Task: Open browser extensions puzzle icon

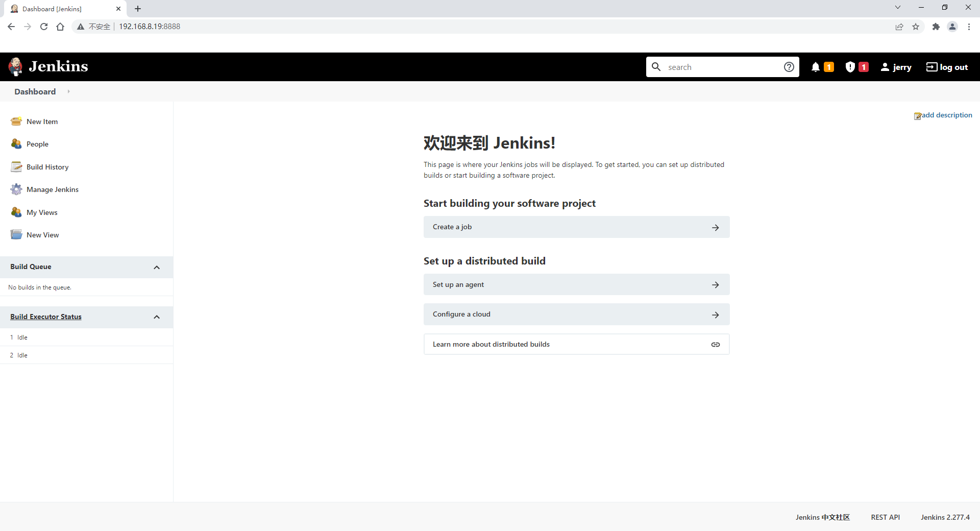Action: coord(936,27)
